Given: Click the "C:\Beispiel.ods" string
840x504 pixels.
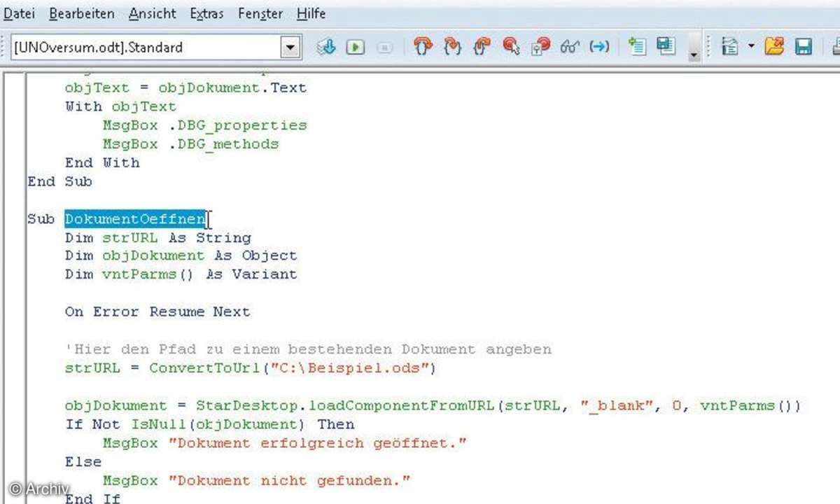Looking at the screenshot, I should pos(351,367).
